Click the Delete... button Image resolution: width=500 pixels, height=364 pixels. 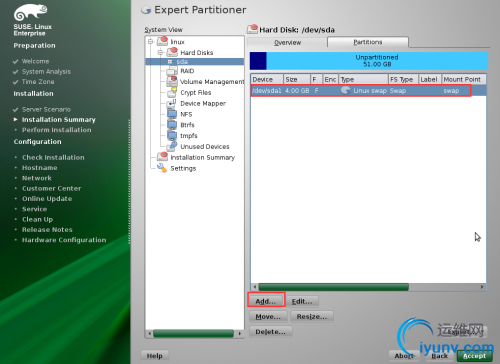(x=270, y=332)
